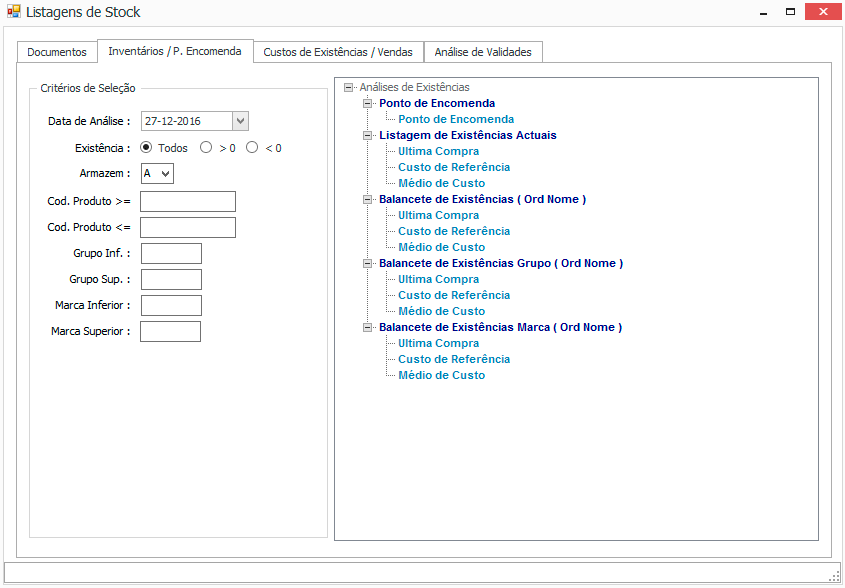Collapse Balancete de Existências Marca group
This screenshot has width=845, height=588.
click(368, 328)
